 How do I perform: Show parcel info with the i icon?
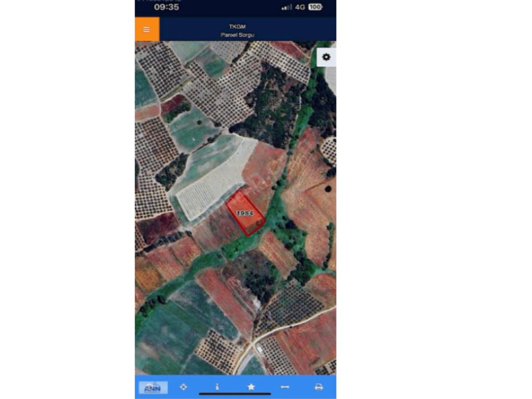[x=217, y=387]
